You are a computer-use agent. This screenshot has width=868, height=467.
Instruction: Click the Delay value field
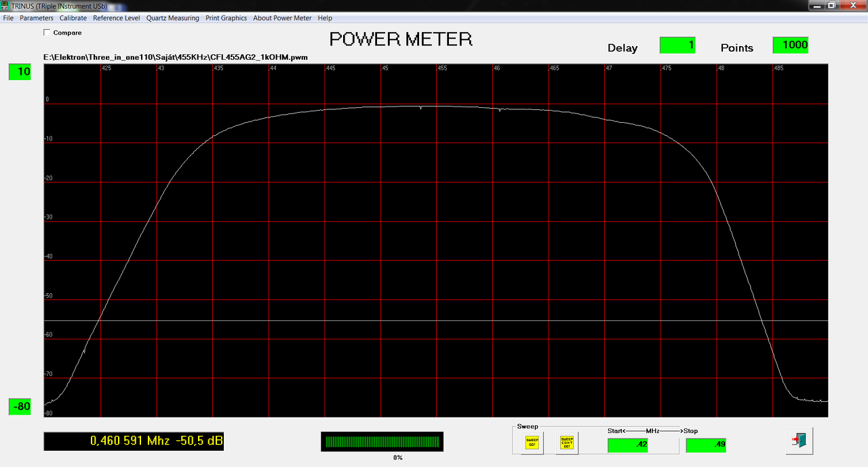[x=677, y=45]
